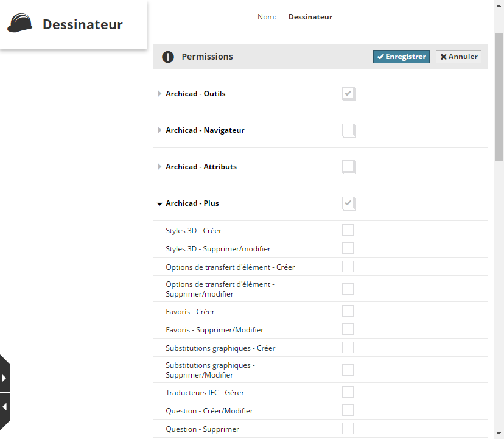
Task: Expand the Archicad - Attributs section
Action: point(159,167)
